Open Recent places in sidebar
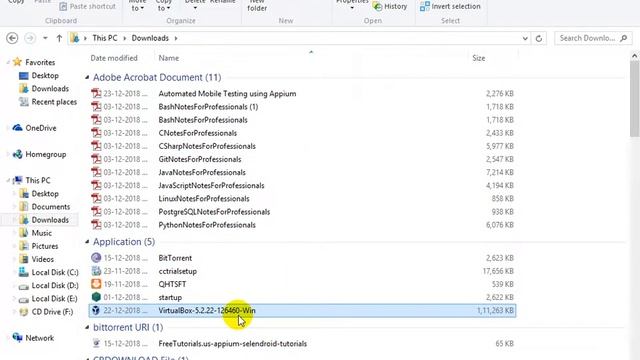Image resolution: width=640 pixels, height=360 pixels. pos(54,102)
